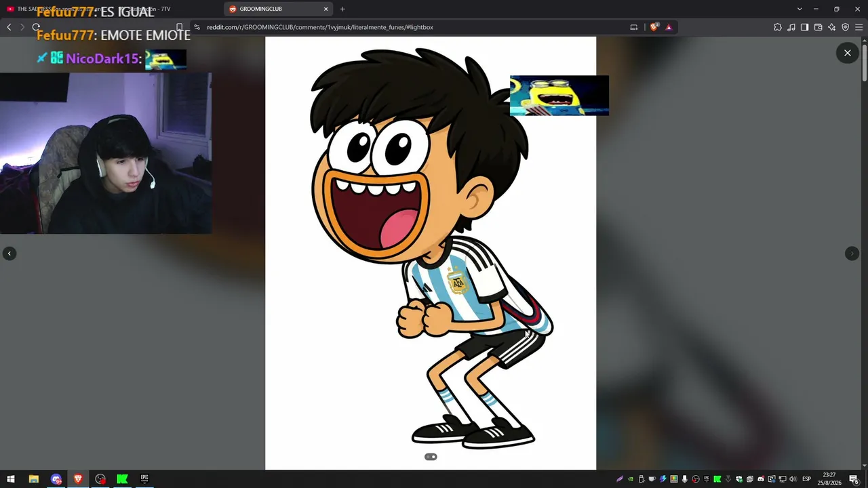Open the Windows notification center

[x=854, y=479]
